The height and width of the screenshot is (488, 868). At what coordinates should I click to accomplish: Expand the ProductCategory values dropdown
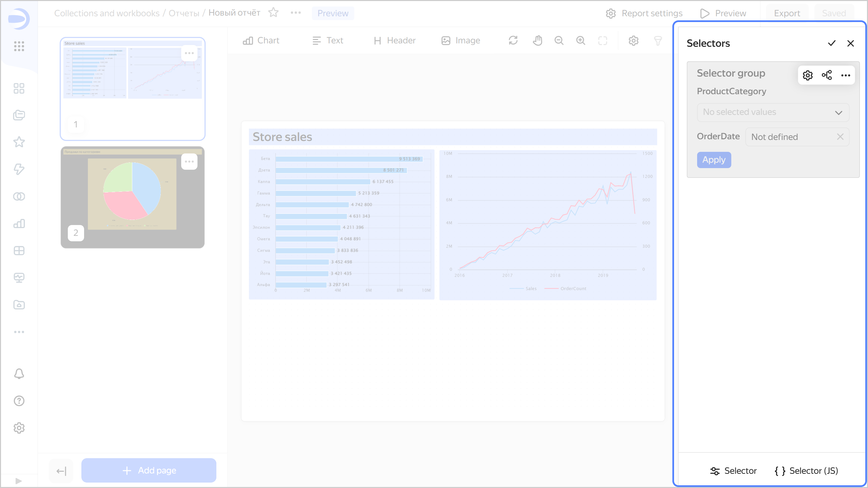839,112
